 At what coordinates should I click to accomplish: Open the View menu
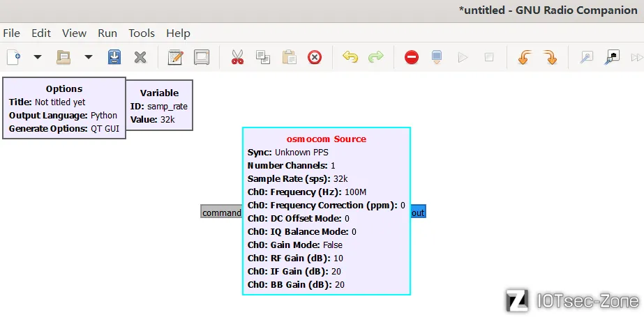(x=75, y=33)
